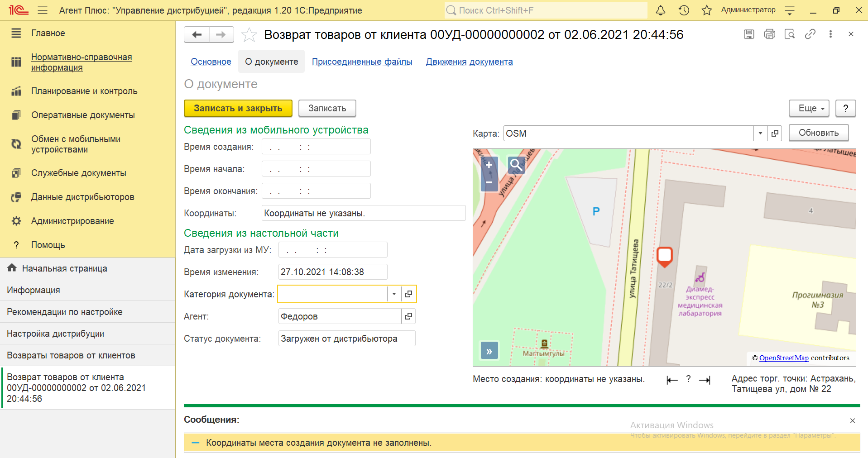Print the document with the printer icon
Image resolution: width=868 pixels, height=458 pixels.
click(x=769, y=34)
